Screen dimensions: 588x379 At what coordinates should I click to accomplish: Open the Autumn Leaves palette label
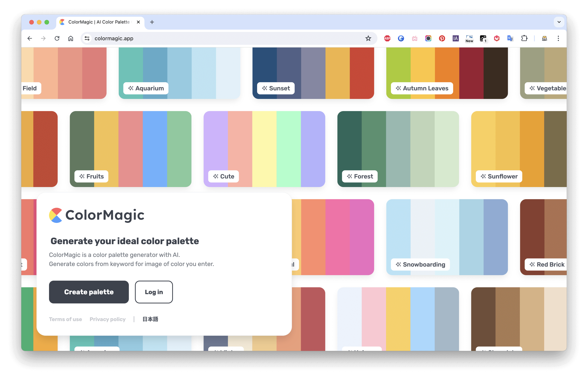coord(422,88)
